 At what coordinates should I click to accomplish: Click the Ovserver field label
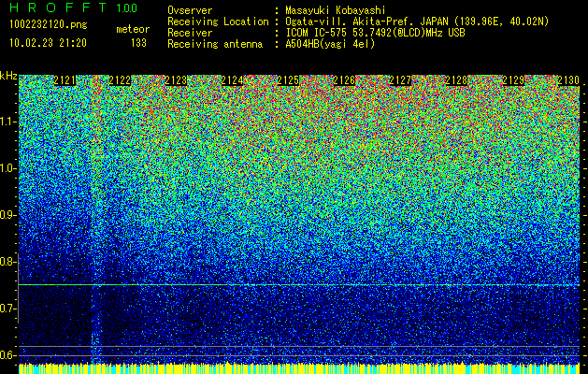pos(190,10)
